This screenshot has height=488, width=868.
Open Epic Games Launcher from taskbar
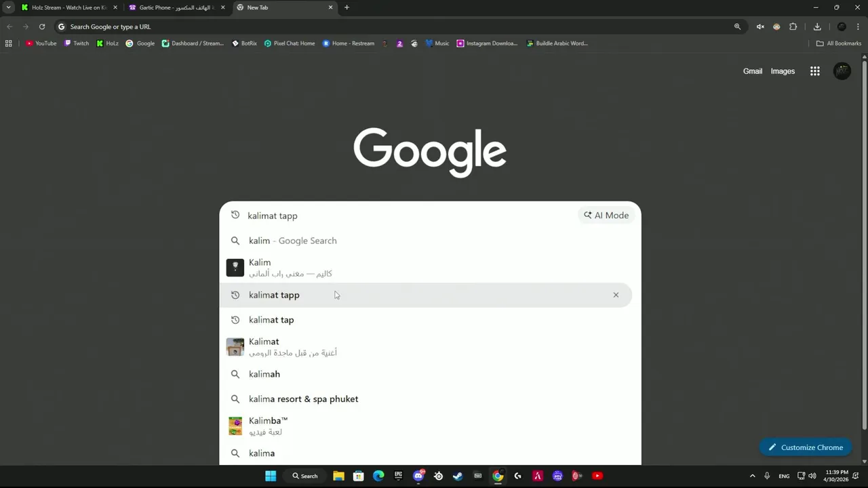(x=398, y=476)
